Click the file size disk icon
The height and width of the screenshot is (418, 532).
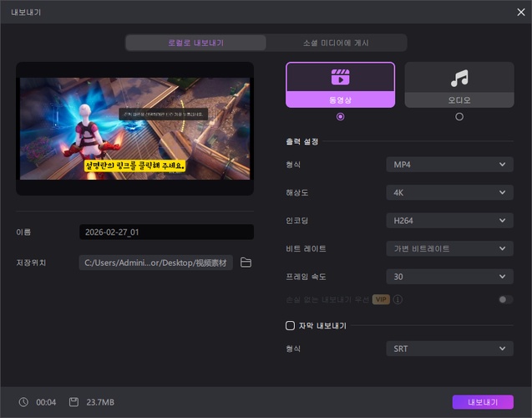73,402
